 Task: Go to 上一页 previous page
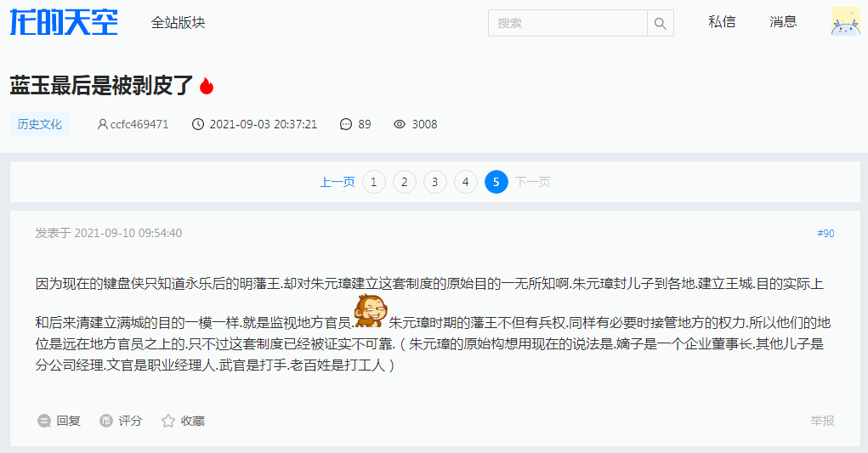(x=338, y=182)
